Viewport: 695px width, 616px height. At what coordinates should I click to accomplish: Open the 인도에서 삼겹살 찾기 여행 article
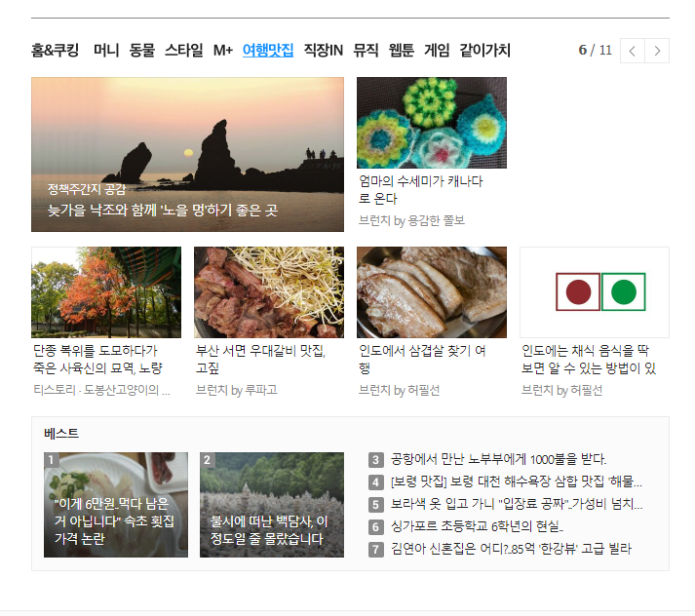tap(422, 360)
